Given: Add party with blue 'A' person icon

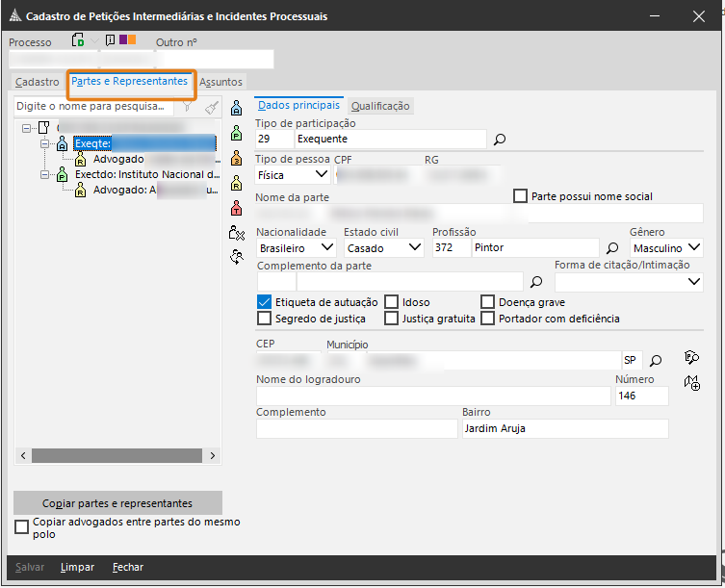Looking at the screenshot, I should [x=236, y=108].
